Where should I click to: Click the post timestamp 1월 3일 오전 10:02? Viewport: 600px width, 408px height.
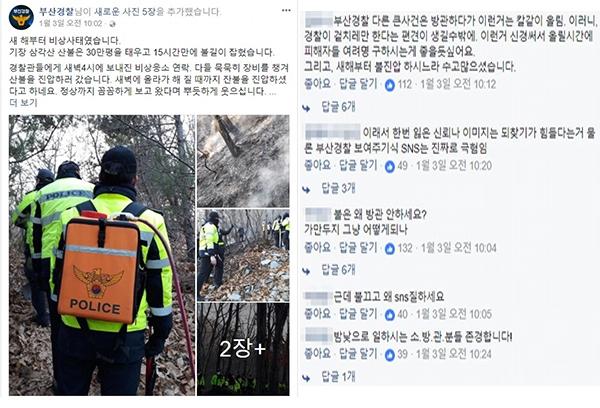tap(71, 24)
